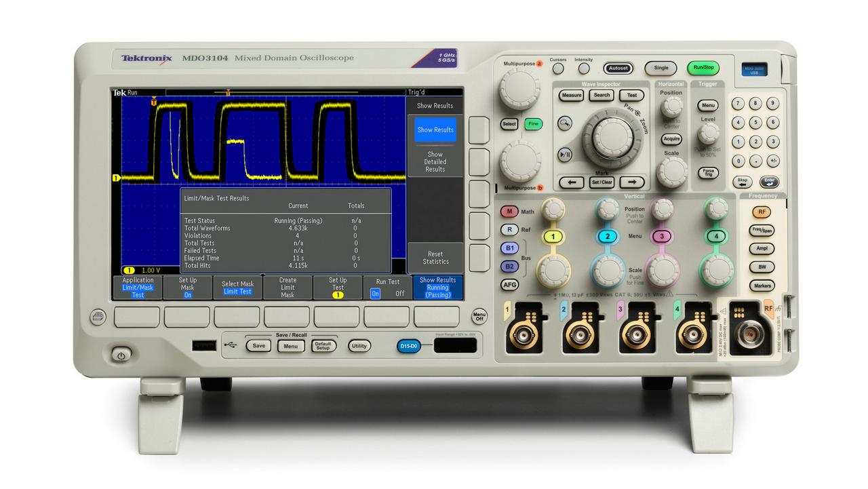Open the Select Mask Limit Test option
The width and height of the screenshot is (868, 489).
click(237, 288)
